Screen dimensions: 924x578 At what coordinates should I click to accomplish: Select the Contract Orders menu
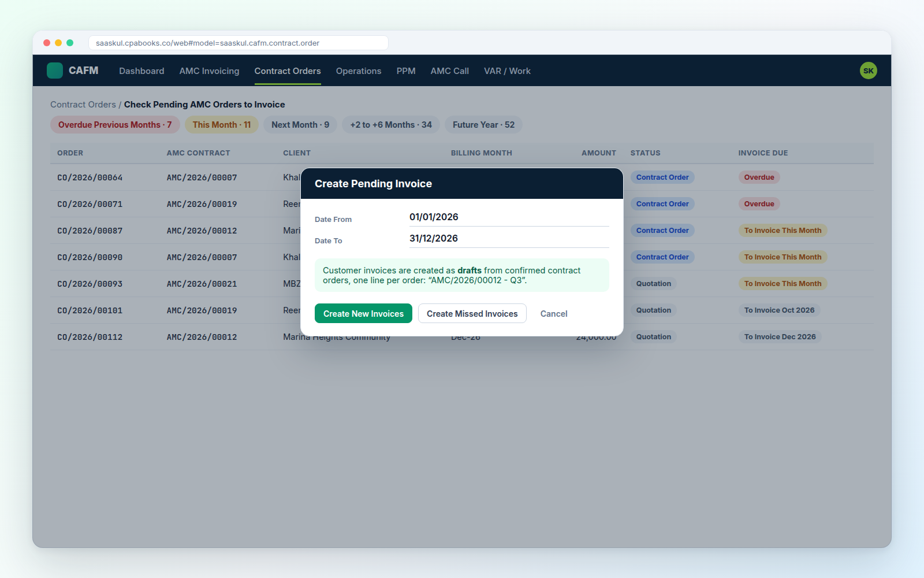288,71
